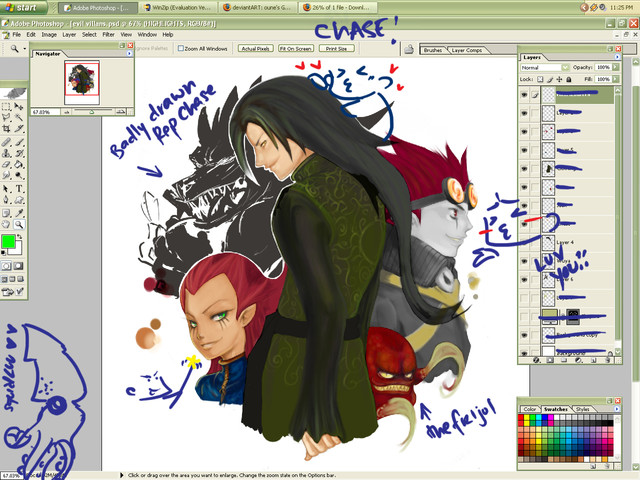
Task: Click the Zoom tool in toolbox
Action: coord(19,224)
